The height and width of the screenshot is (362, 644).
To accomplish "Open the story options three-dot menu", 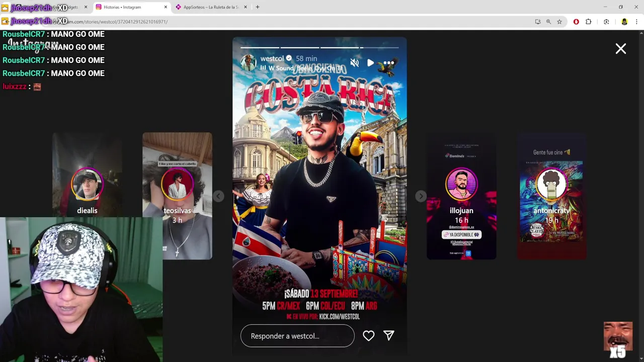I will 388,63.
